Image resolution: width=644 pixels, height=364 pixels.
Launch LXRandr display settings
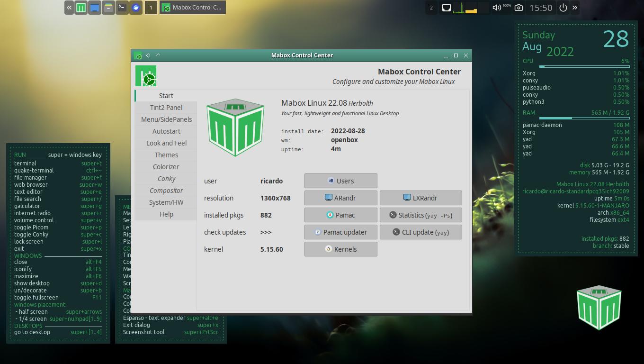point(420,198)
